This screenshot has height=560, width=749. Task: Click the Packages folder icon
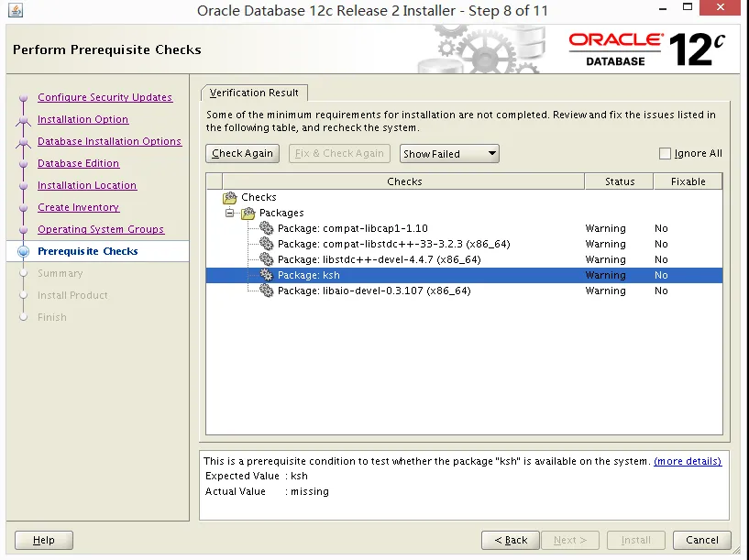[x=248, y=213]
